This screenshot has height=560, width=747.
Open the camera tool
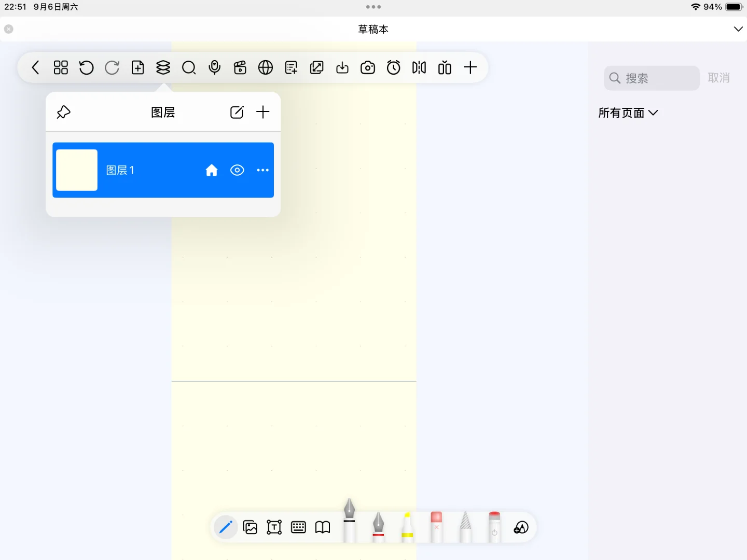(368, 67)
